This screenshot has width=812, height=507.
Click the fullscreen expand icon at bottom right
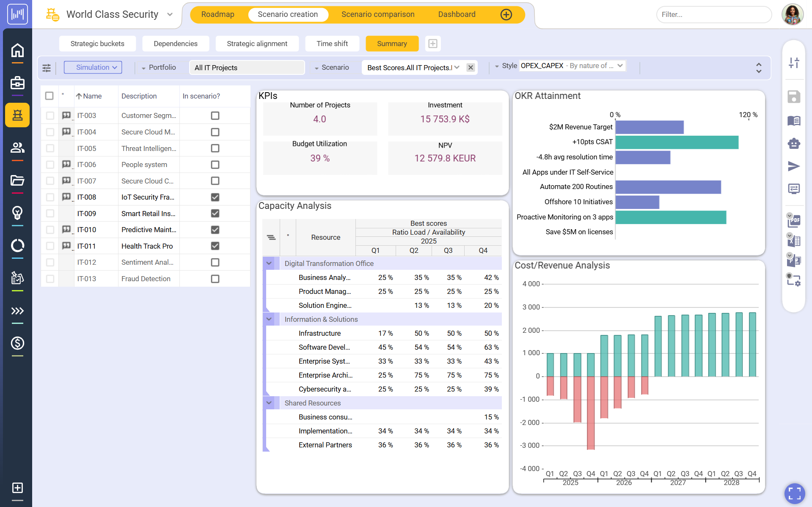pos(794,493)
